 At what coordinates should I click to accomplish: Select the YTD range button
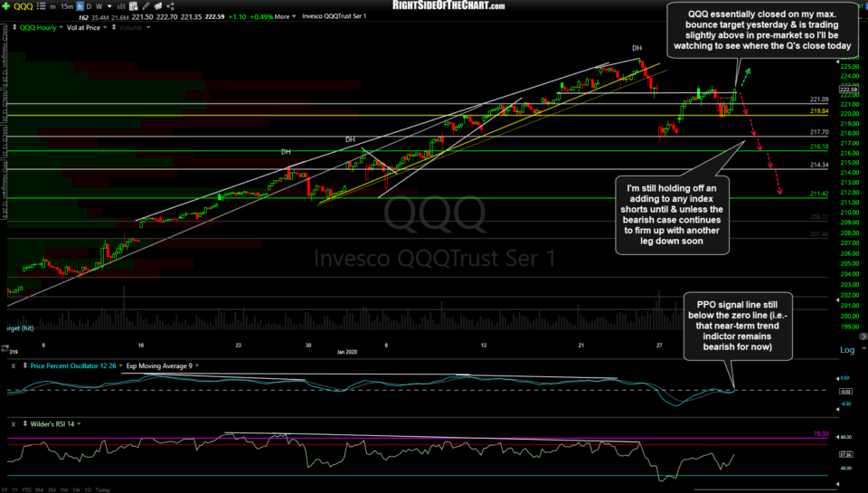(x=26, y=489)
